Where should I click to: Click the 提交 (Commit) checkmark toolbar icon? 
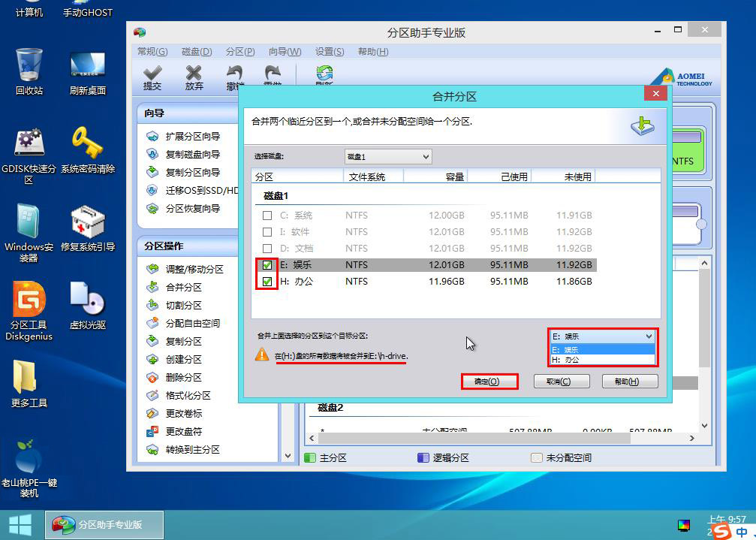click(152, 74)
